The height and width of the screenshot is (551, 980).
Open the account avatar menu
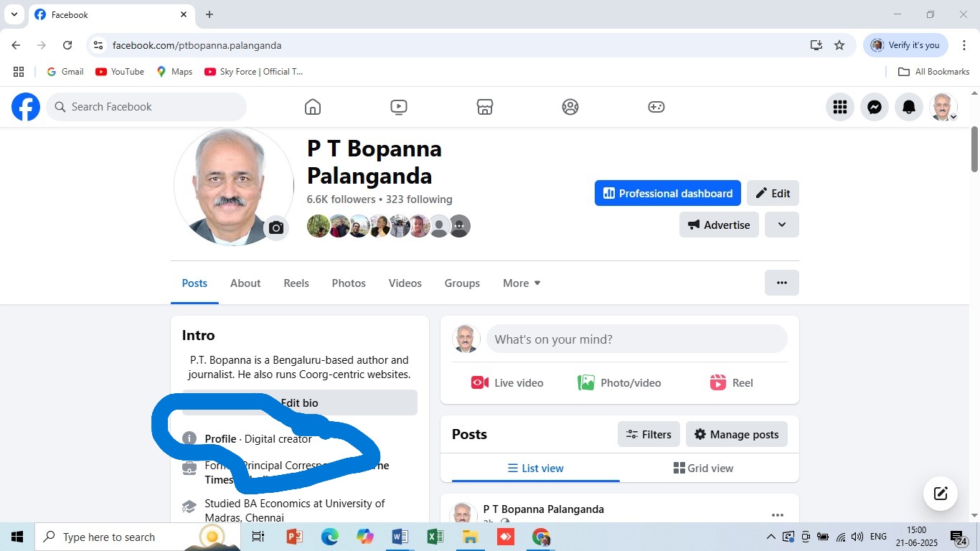tap(943, 107)
